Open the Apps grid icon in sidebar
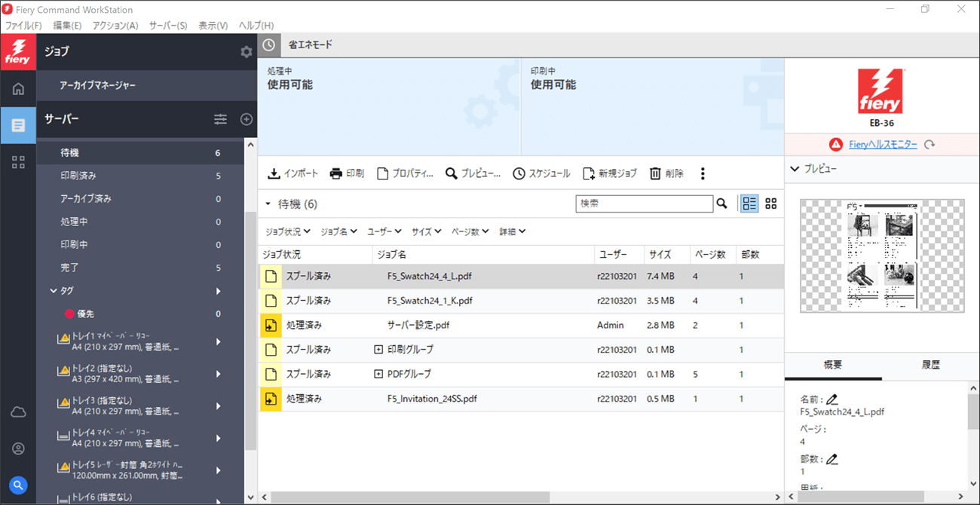The width and height of the screenshot is (980, 505). (x=18, y=162)
